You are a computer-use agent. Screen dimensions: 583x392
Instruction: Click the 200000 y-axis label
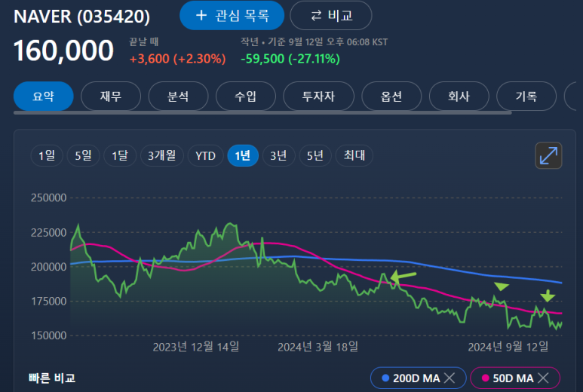(x=49, y=267)
